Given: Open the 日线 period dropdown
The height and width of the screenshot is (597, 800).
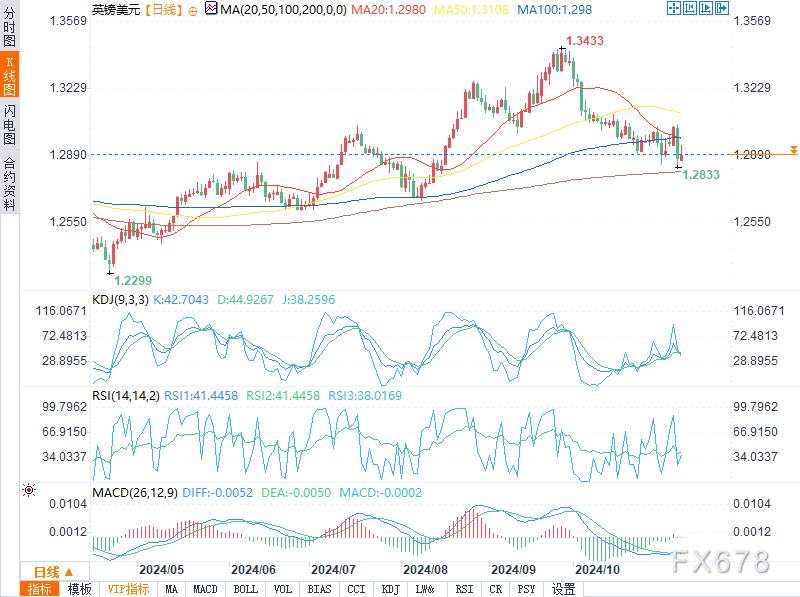Looking at the screenshot, I should pyautogui.click(x=54, y=572).
